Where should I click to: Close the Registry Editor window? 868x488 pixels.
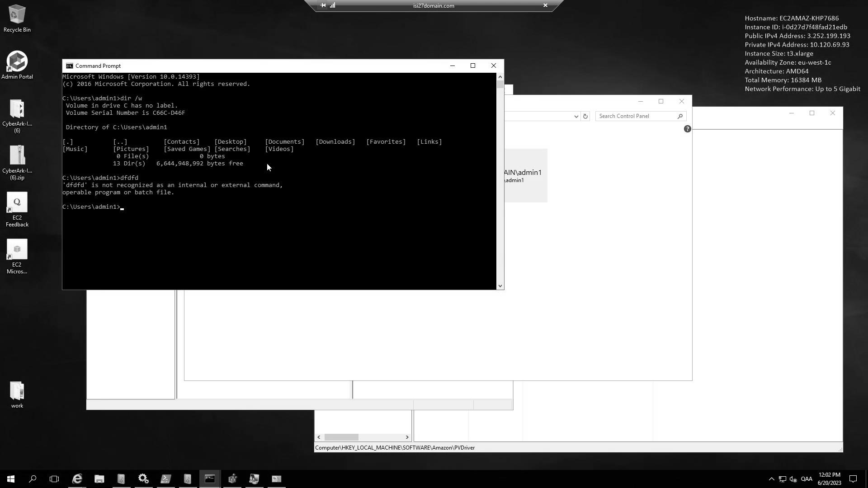833,113
